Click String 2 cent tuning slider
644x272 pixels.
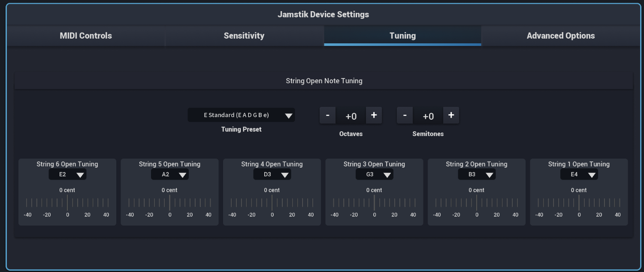click(x=477, y=203)
